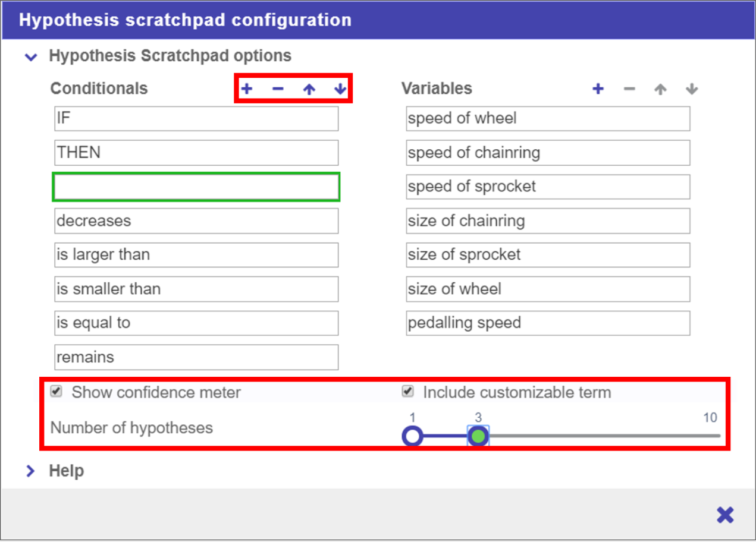Viewport: 756px width, 542px height.
Task: Add a new conditional with plus icon
Action: pos(247,89)
